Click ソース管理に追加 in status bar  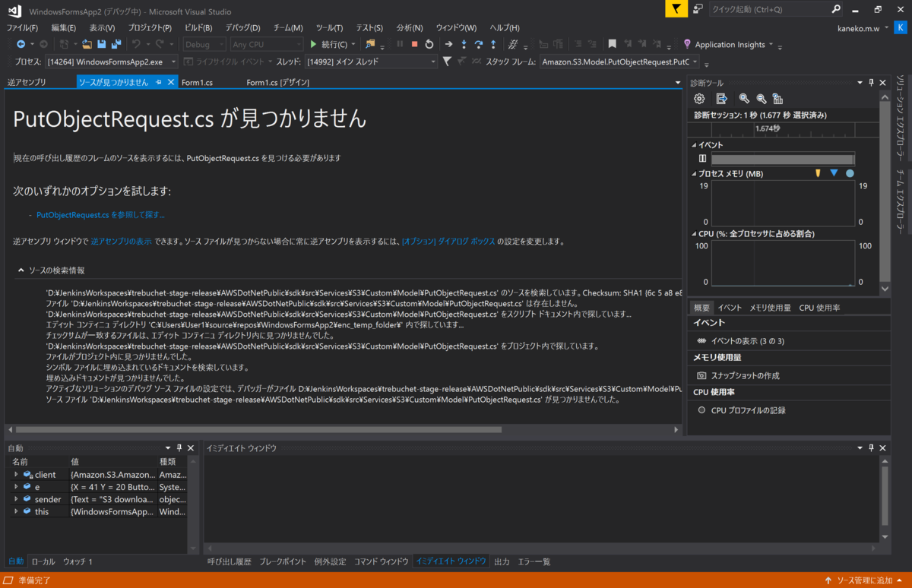(864, 580)
